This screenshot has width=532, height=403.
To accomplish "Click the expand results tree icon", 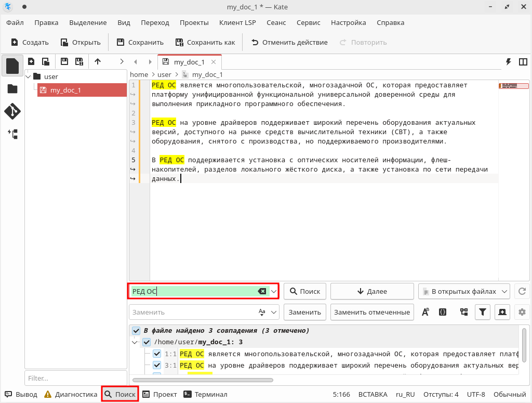I will (464, 312).
